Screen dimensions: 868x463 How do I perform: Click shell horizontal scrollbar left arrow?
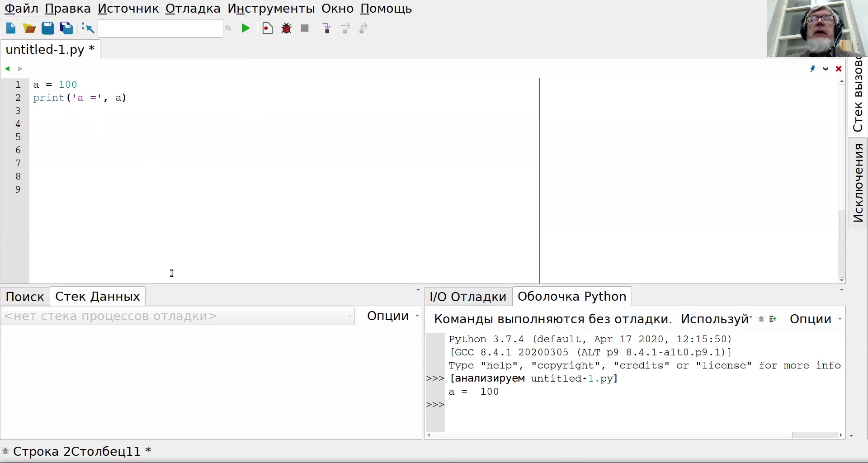pyautogui.click(x=429, y=435)
